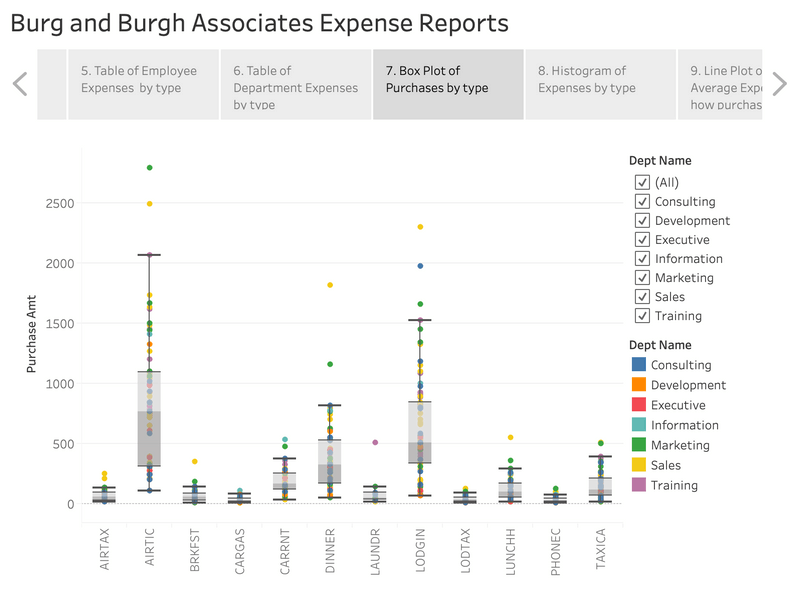Uncheck the Information filter checkbox
The height and width of the screenshot is (598, 800).
pyautogui.click(x=642, y=259)
